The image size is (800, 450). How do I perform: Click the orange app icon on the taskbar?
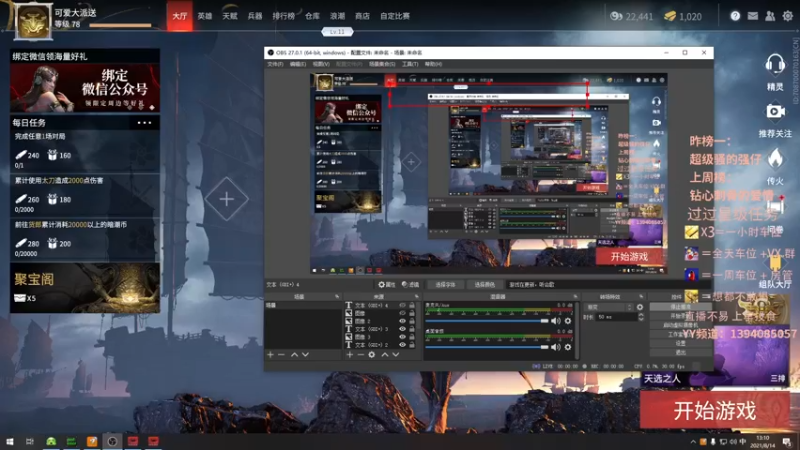pos(92,441)
